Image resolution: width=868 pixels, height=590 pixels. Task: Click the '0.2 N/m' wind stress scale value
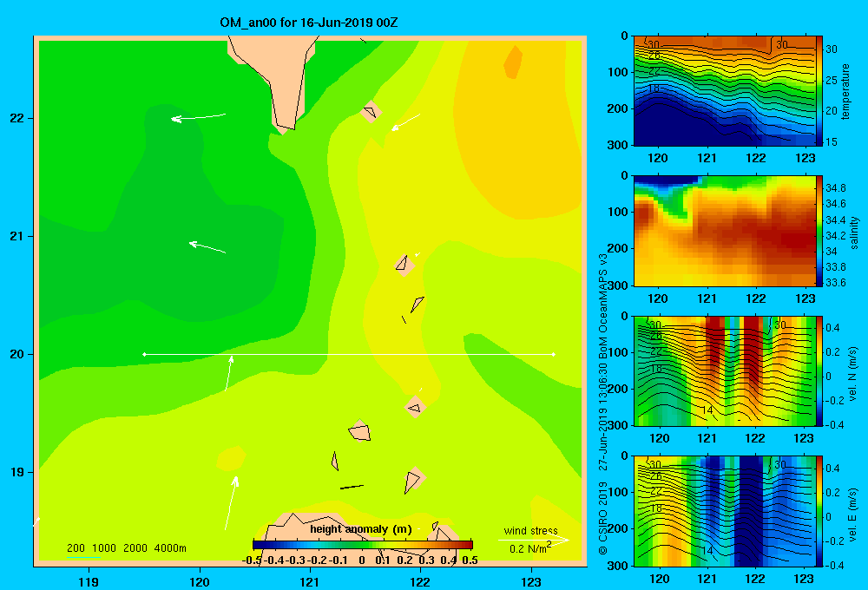click(530, 548)
